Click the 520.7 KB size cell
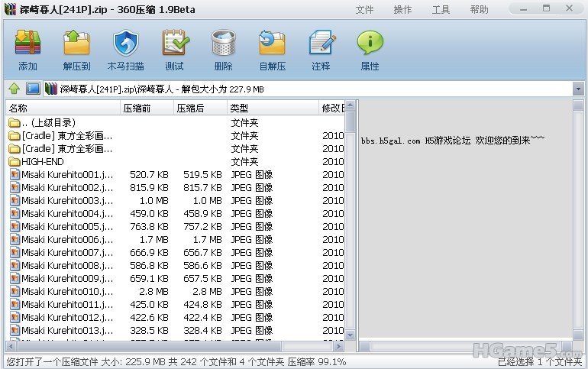588x369 pixels. pyautogui.click(x=149, y=175)
